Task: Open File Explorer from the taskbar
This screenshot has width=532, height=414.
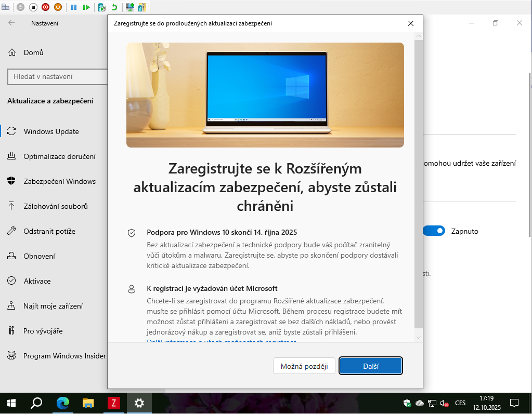Action: pos(88,403)
